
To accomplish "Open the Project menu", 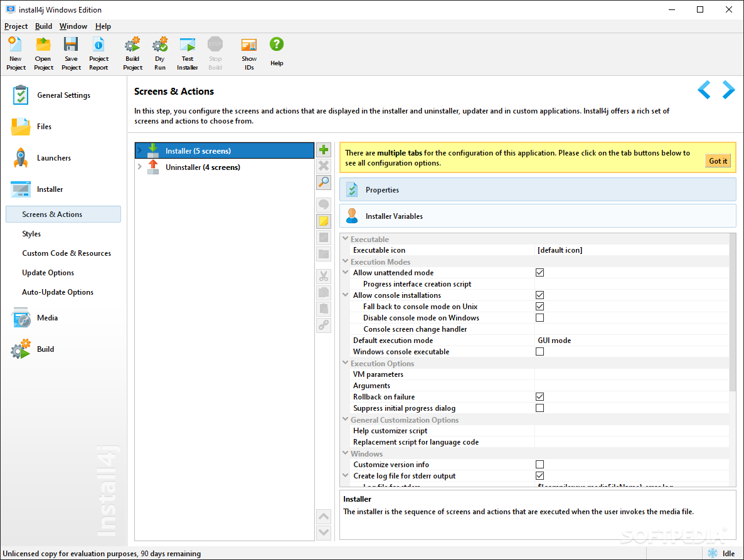I will (16, 26).
